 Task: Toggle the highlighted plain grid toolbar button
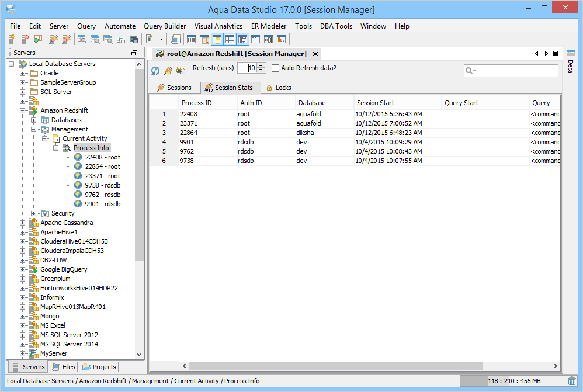230,39
